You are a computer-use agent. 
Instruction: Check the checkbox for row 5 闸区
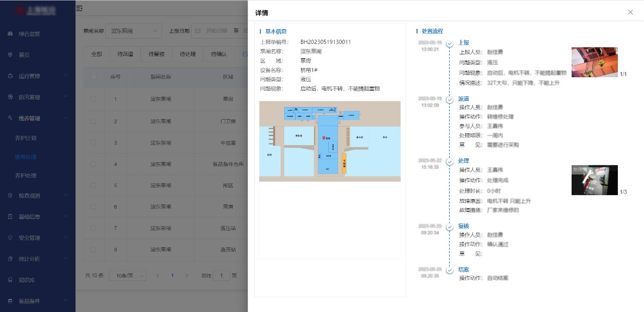coord(93,185)
